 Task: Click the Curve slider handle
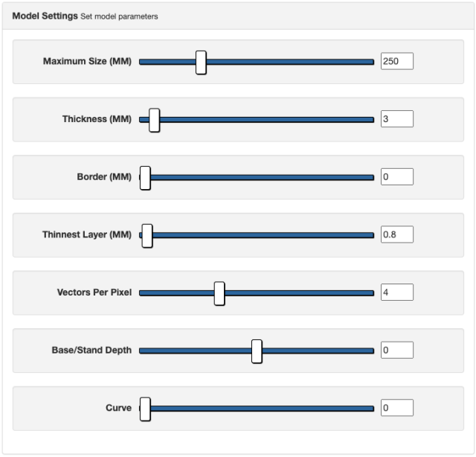(145, 408)
